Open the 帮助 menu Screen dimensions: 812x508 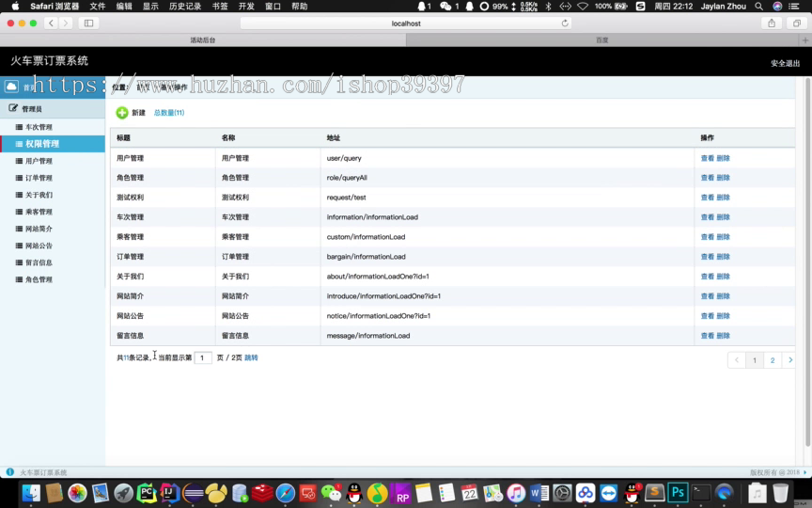coord(299,7)
